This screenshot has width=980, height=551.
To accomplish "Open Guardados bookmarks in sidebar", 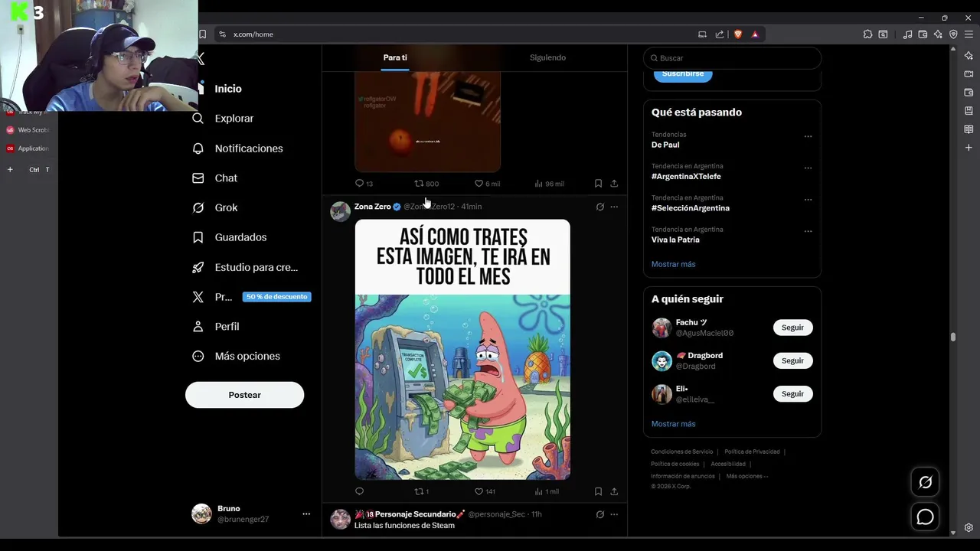I will [x=240, y=237].
